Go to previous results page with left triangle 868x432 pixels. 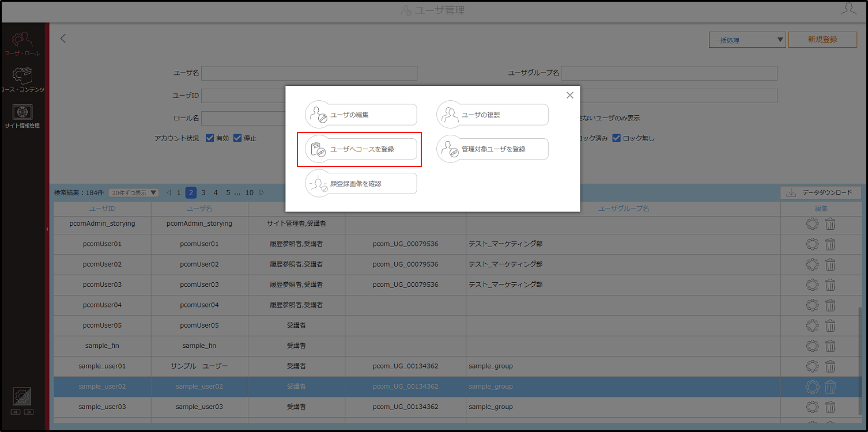point(169,192)
